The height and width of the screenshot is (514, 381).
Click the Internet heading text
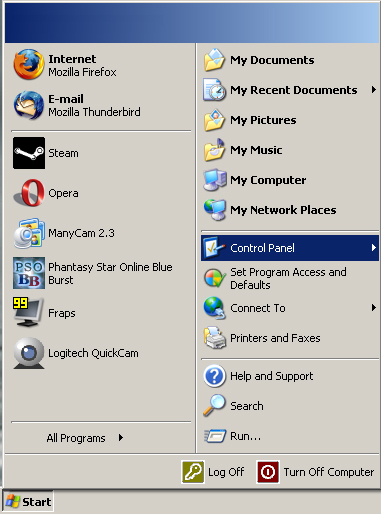[x=72, y=59]
